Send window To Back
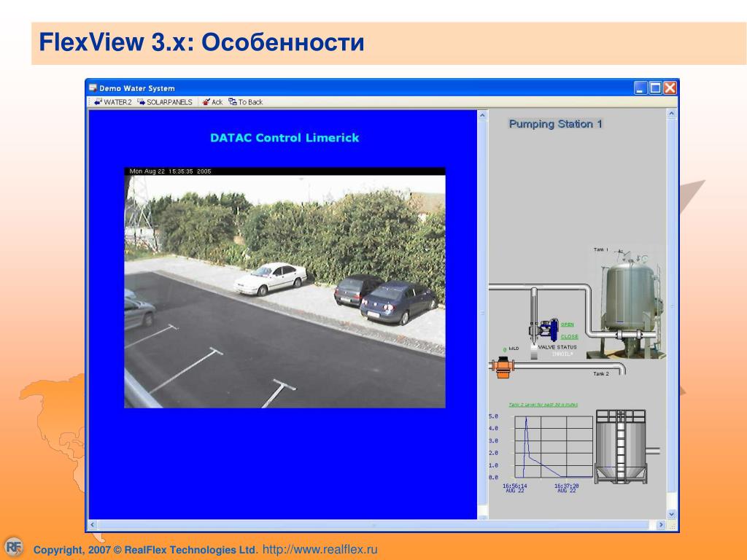 [x=245, y=102]
